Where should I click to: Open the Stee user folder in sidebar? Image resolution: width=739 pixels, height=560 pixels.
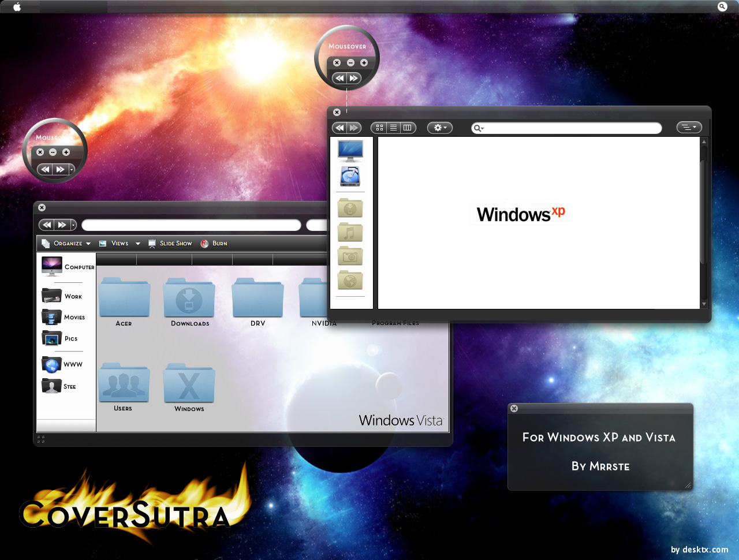coord(58,386)
